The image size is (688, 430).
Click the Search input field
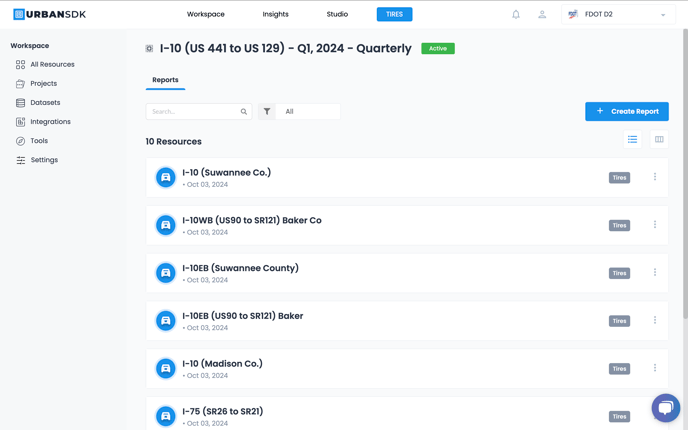(x=193, y=112)
